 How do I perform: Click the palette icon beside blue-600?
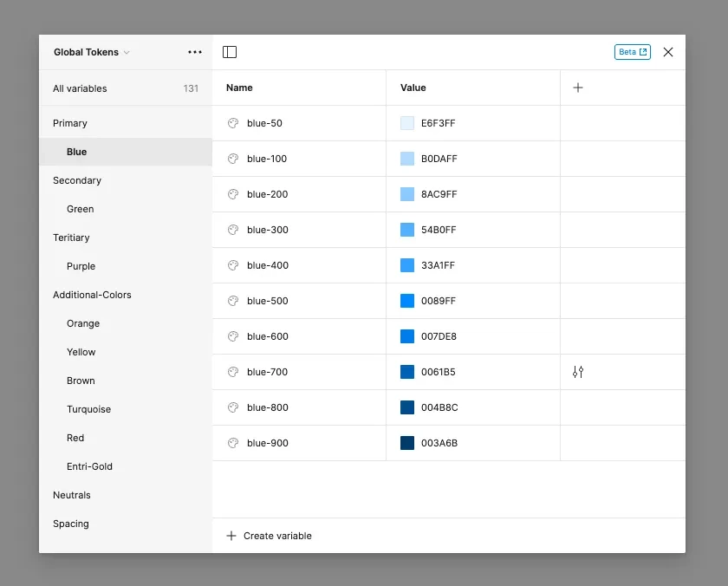233,336
